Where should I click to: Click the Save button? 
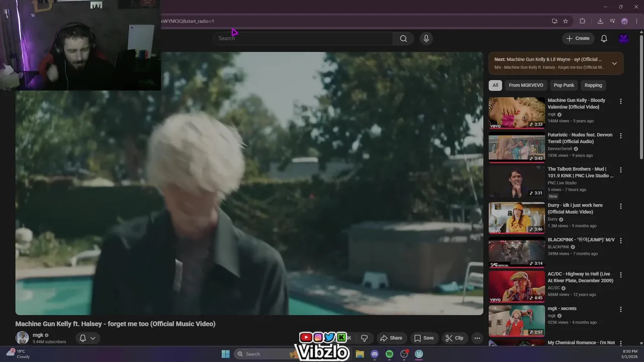[424, 338]
